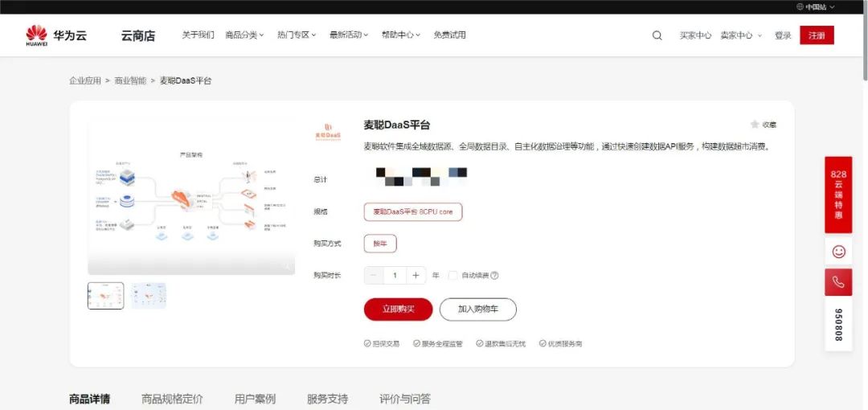The width and height of the screenshot is (868, 410).
Task: Click the globe icon for 中国站
Action: [800, 6]
